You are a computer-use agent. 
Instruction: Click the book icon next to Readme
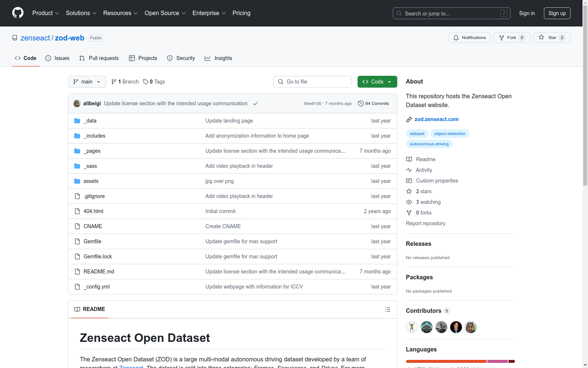[x=409, y=159]
